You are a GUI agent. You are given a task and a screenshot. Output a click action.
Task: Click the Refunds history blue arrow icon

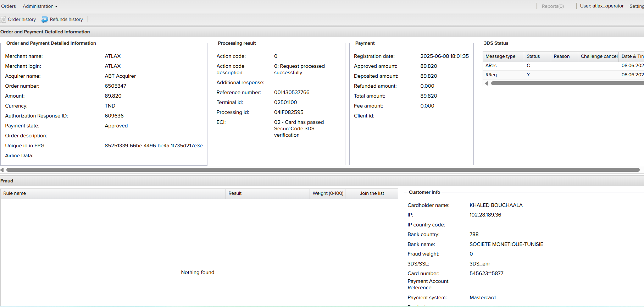click(45, 20)
